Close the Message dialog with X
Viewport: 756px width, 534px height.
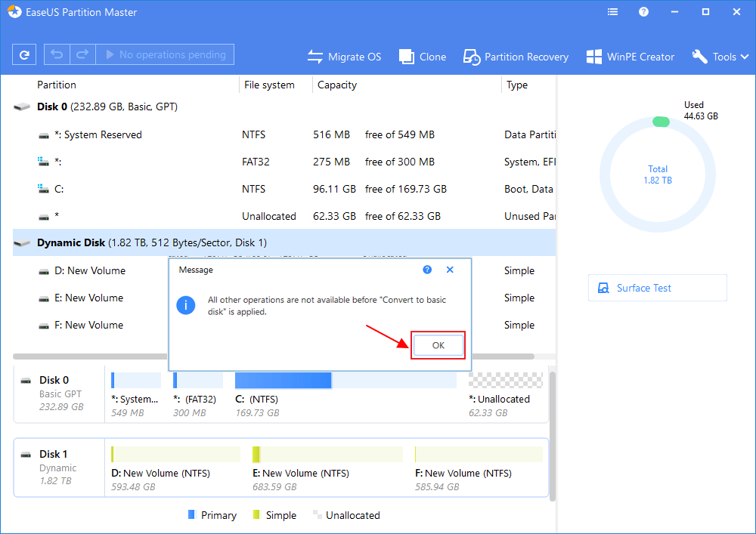pos(450,270)
